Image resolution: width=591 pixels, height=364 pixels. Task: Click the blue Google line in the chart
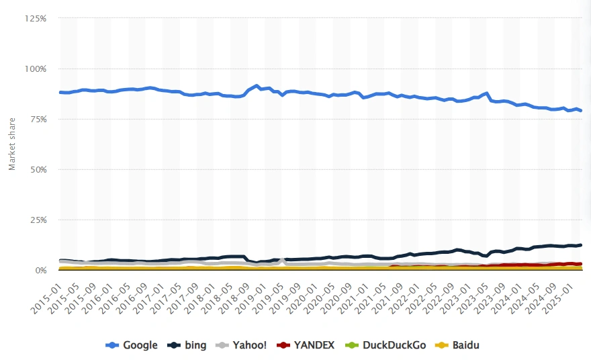(x=336, y=95)
